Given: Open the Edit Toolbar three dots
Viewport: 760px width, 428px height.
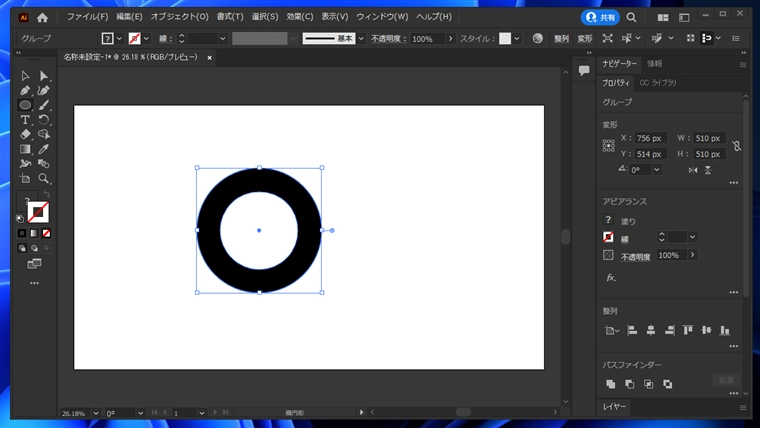Looking at the screenshot, I should click(34, 283).
